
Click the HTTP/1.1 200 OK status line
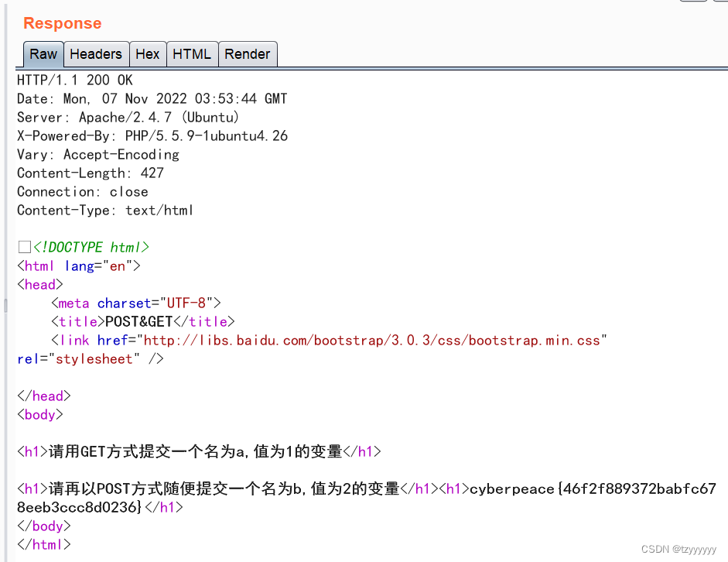75,81
